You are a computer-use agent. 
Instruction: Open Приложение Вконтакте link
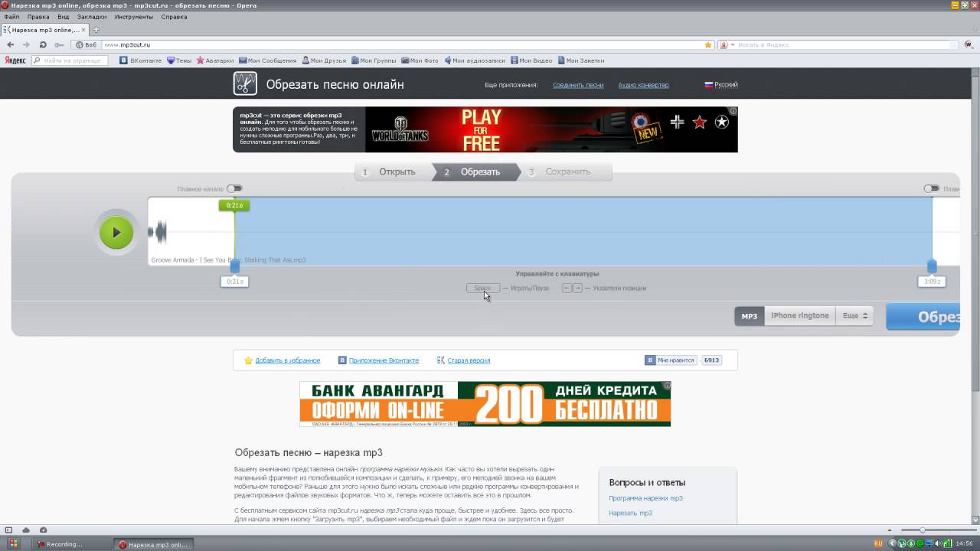pos(384,360)
